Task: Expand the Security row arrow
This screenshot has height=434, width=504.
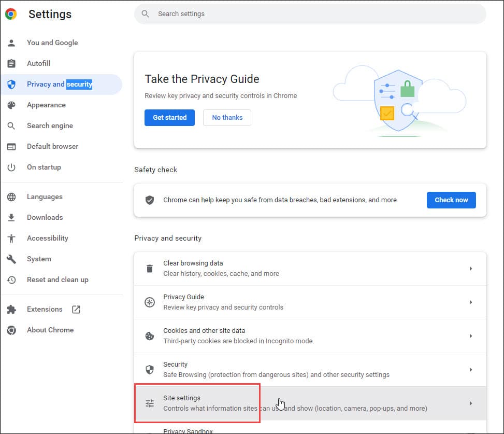Action: [470, 370]
